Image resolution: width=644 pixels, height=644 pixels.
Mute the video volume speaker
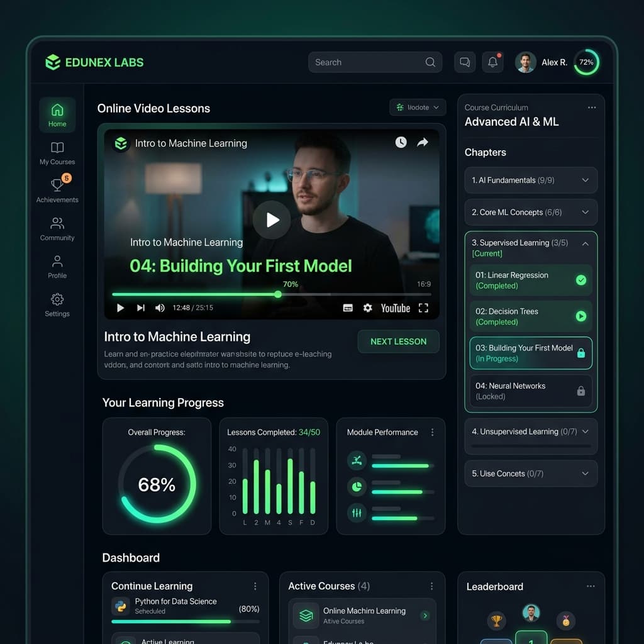coord(160,308)
